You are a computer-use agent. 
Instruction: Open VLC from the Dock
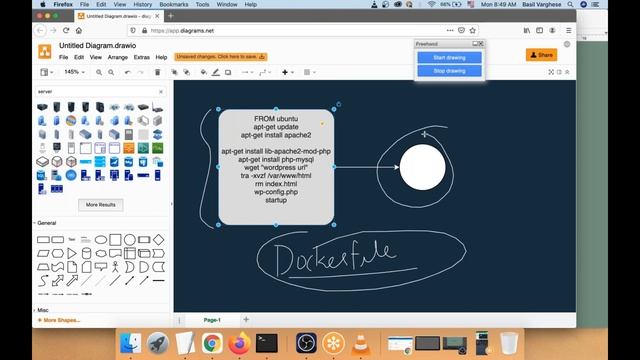point(360,343)
